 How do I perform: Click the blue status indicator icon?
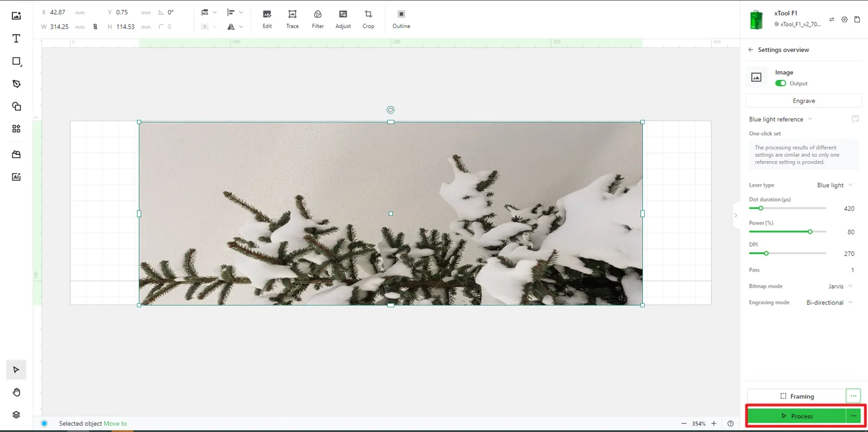pos(44,423)
